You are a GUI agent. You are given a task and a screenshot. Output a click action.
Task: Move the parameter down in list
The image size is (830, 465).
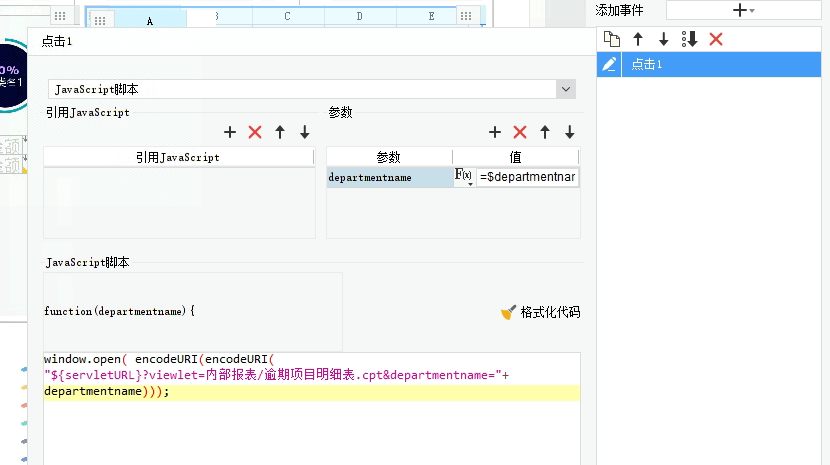(570, 132)
